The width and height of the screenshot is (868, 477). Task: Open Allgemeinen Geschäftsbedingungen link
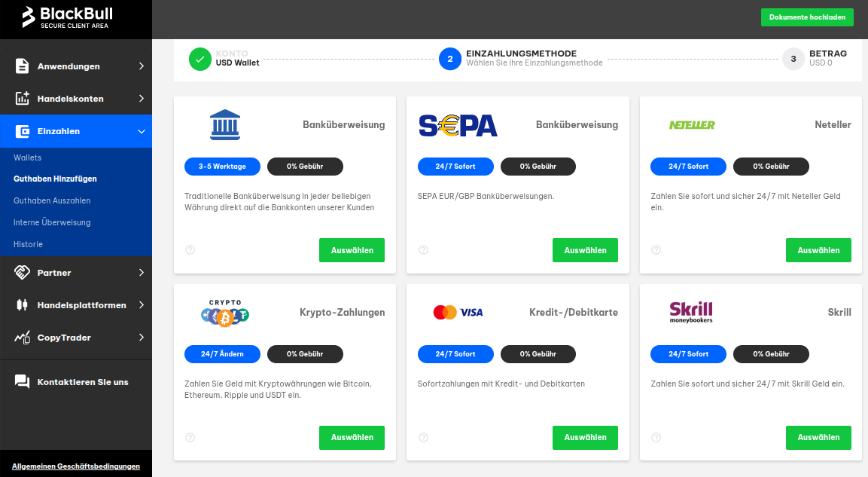tap(76, 466)
